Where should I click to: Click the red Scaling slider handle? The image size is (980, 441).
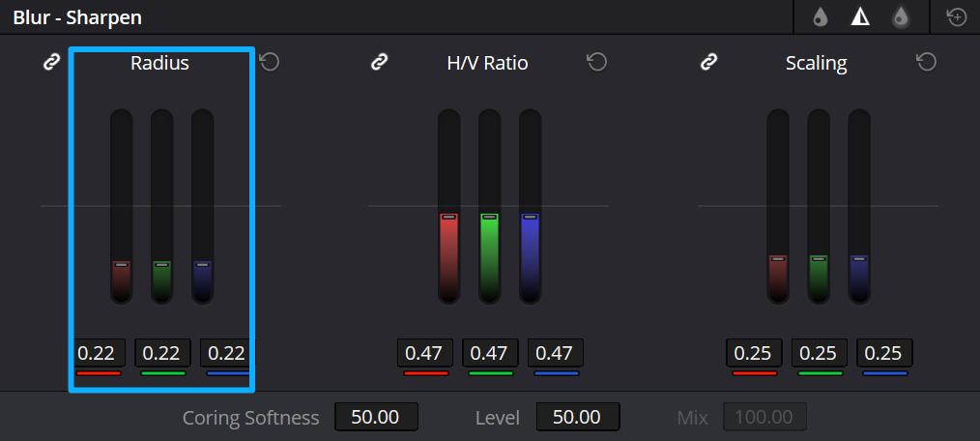[x=778, y=258]
